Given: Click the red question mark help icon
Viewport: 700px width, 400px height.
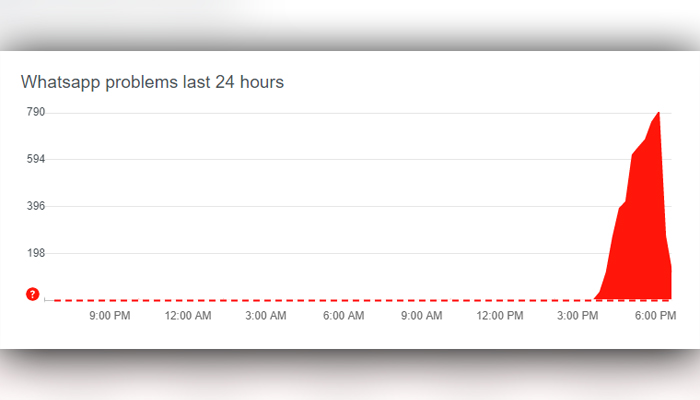Looking at the screenshot, I should coord(33,294).
